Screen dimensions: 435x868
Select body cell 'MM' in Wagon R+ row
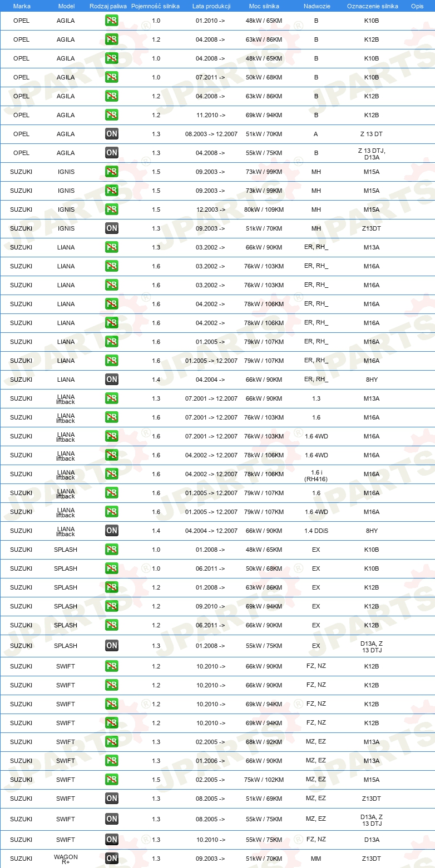[x=316, y=859]
